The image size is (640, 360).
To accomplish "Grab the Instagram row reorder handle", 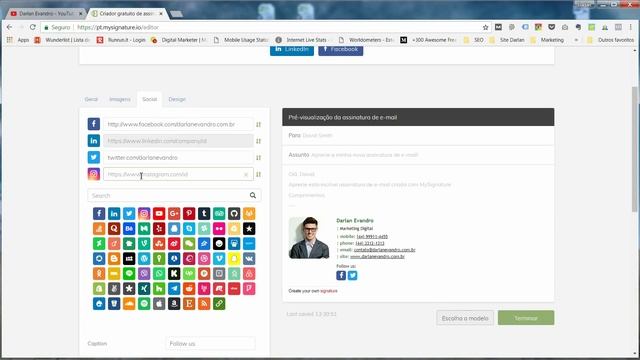I will [x=258, y=175].
